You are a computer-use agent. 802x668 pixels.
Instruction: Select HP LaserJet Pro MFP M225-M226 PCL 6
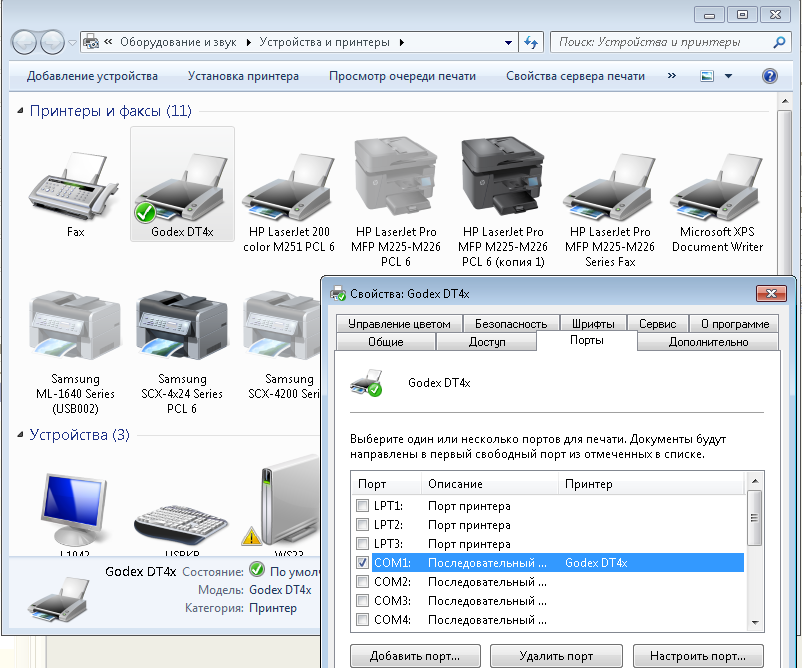396,176
